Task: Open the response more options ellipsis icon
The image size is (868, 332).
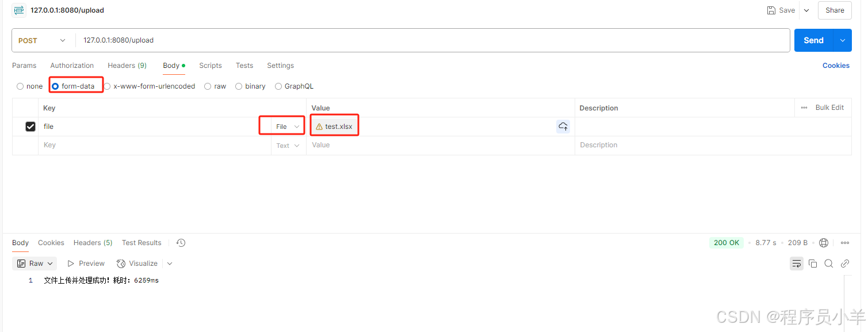Action: [844, 242]
